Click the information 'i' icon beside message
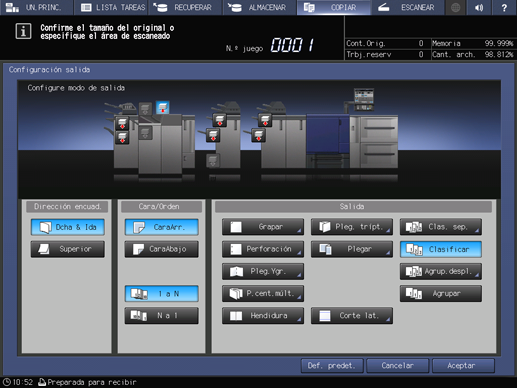Viewport: 517px width, 388px height. [x=23, y=31]
